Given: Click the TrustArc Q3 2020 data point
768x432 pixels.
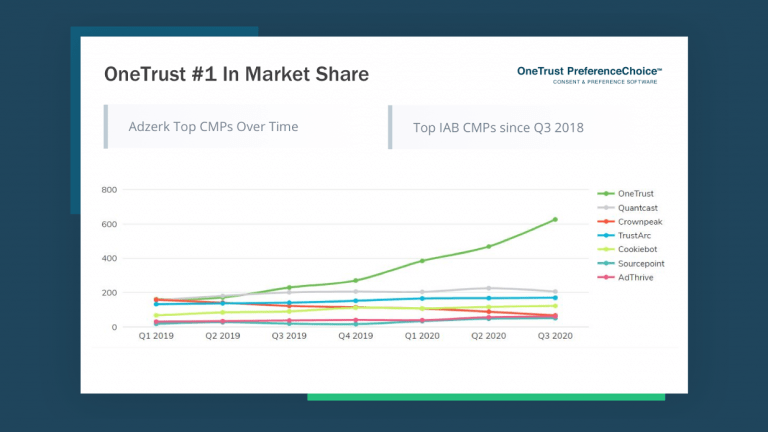Looking at the screenshot, I should click(x=555, y=298).
